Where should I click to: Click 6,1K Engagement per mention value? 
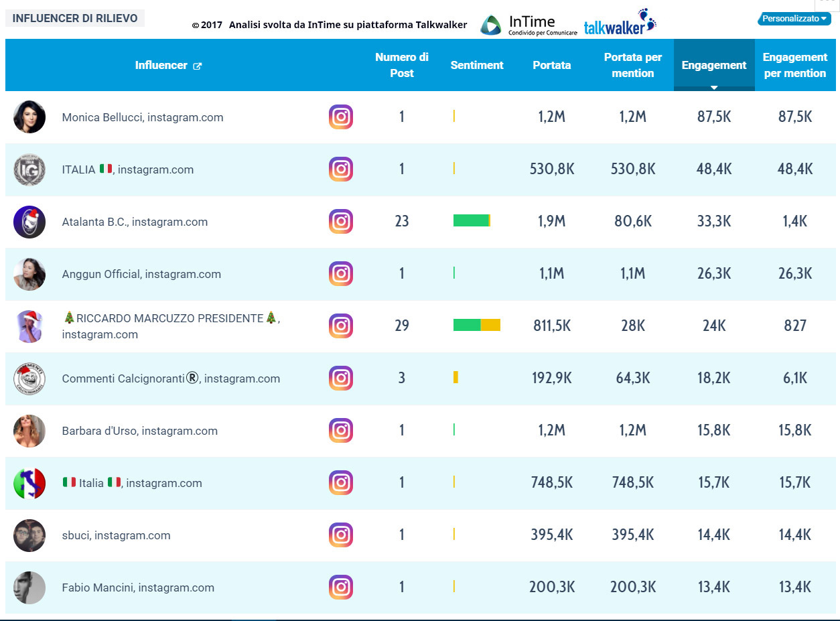click(795, 378)
